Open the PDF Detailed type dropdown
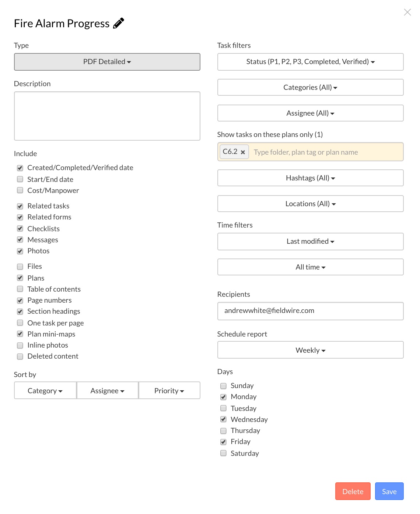Viewport: 420px width, 514px height. (107, 62)
